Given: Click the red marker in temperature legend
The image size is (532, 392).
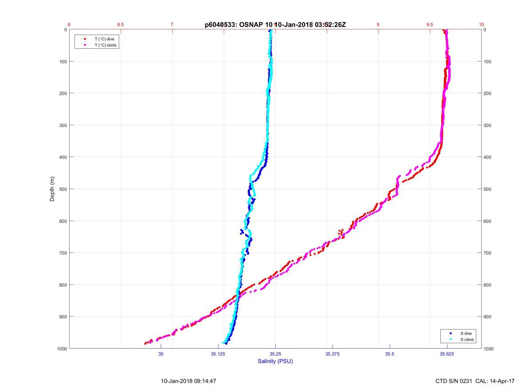Looking at the screenshot, I should click(x=84, y=39).
